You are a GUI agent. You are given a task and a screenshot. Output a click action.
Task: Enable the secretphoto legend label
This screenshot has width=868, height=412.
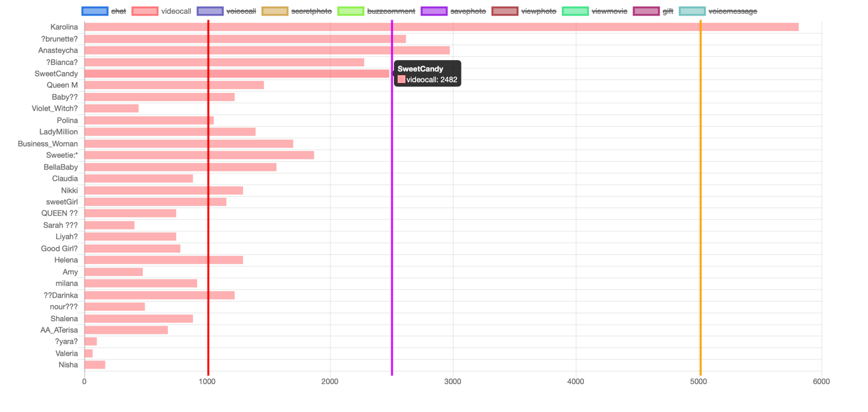pos(312,11)
